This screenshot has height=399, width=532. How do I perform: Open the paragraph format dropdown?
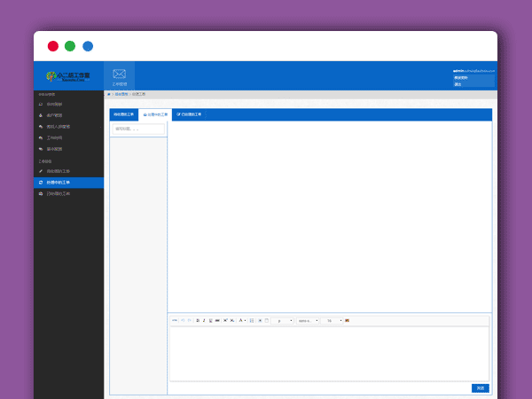pos(282,320)
